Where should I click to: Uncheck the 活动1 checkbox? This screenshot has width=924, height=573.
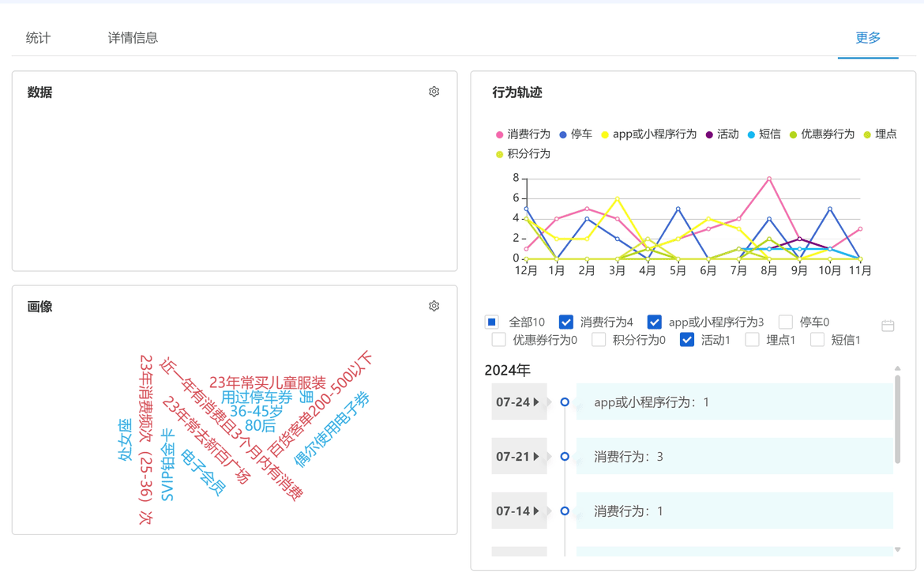tap(686, 340)
